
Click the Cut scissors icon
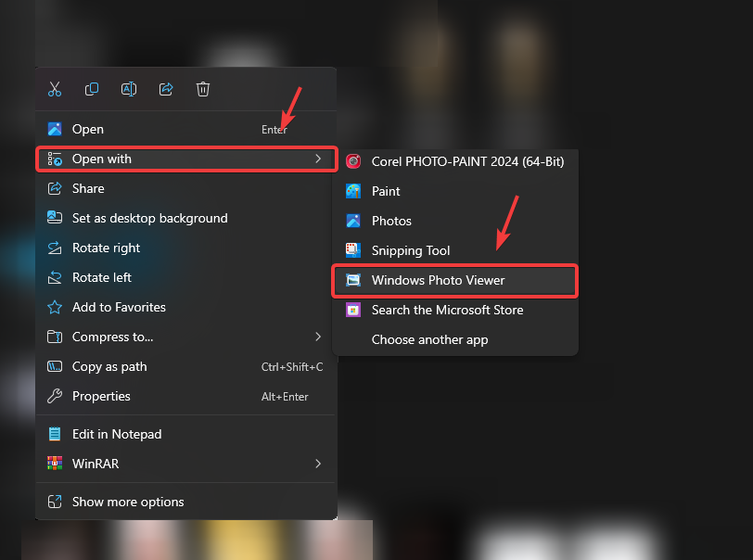pyautogui.click(x=55, y=89)
